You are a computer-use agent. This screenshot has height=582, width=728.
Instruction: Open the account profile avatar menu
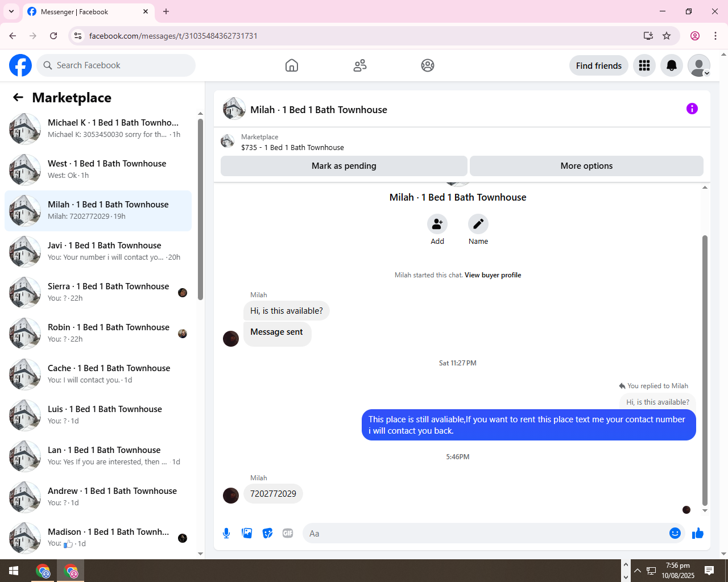[699, 65]
